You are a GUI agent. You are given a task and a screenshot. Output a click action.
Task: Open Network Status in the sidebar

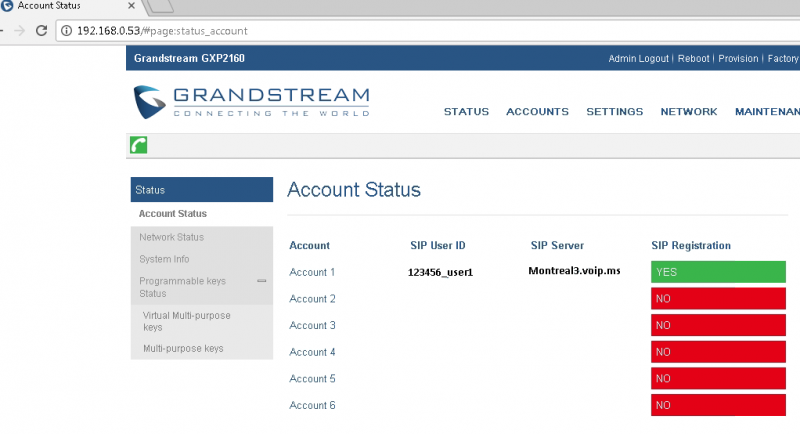171,237
